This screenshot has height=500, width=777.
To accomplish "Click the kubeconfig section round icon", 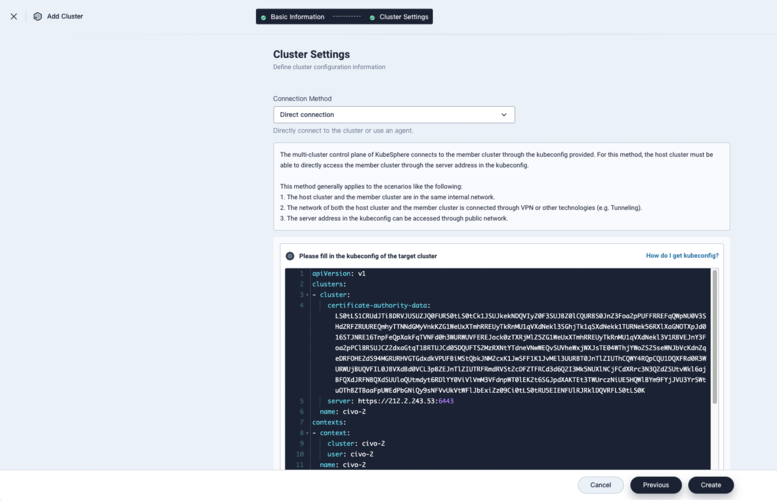I will point(290,256).
